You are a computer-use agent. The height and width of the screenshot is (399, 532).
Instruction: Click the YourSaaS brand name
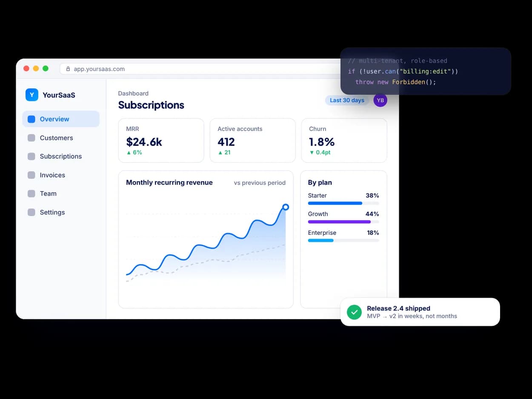coord(59,95)
